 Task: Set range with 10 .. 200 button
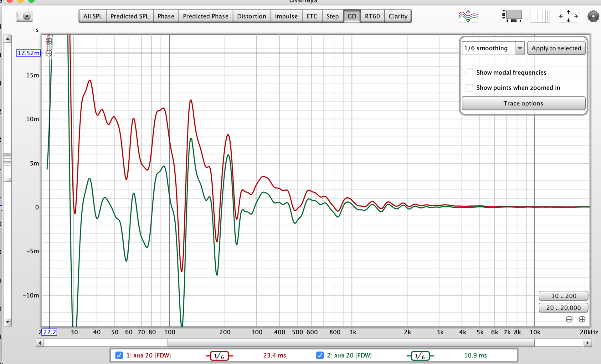coord(563,296)
